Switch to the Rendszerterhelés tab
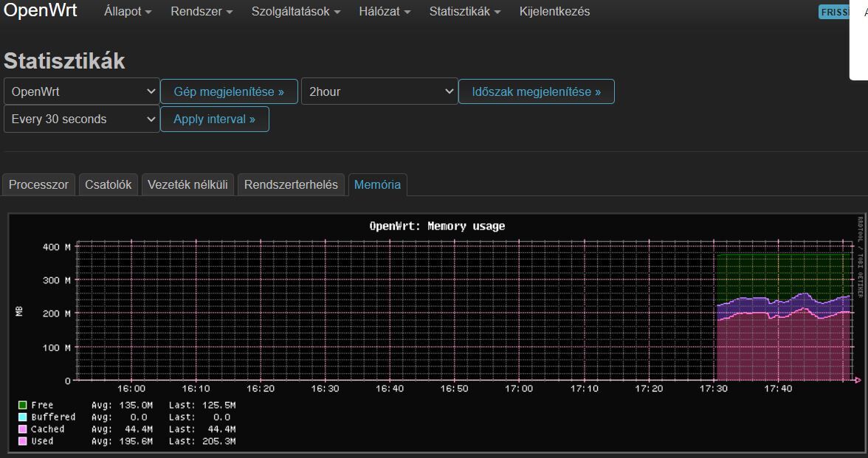 [291, 184]
